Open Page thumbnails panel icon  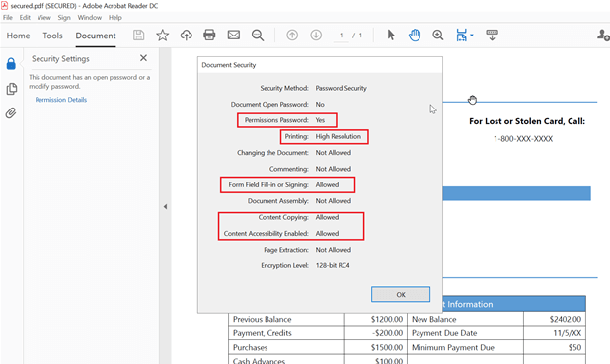coord(11,89)
